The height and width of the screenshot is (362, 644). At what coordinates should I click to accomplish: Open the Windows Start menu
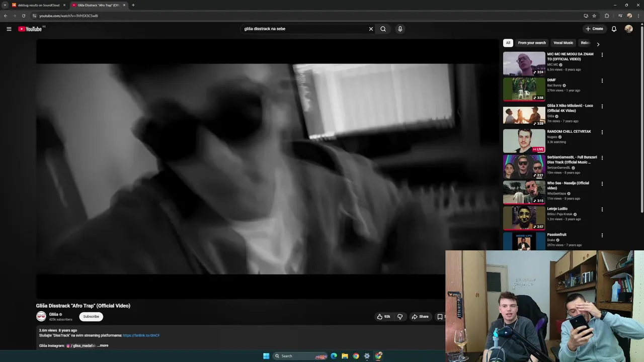click(266, 356)
